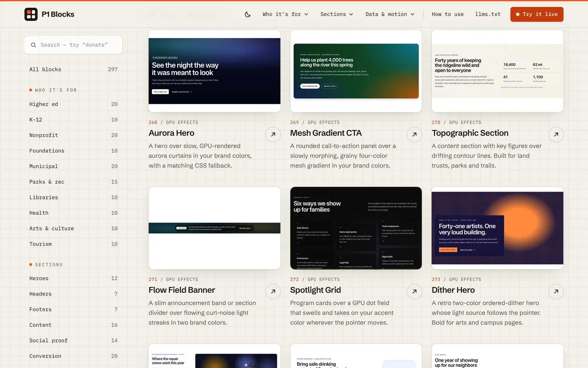Show Social proof section blocks
This screenshot has width=588, height=368.
[x=73, y=341]
